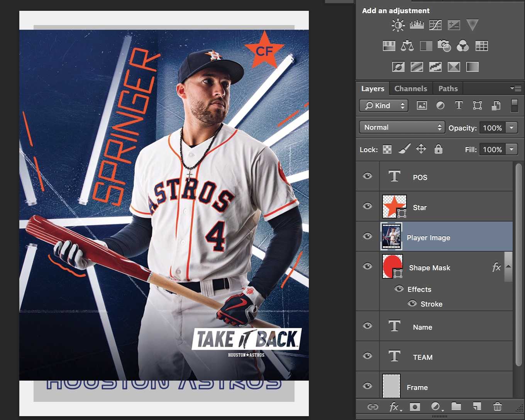Add a Photo Filter adjustment
Screen dimensions: 525x420
point(444,46)
